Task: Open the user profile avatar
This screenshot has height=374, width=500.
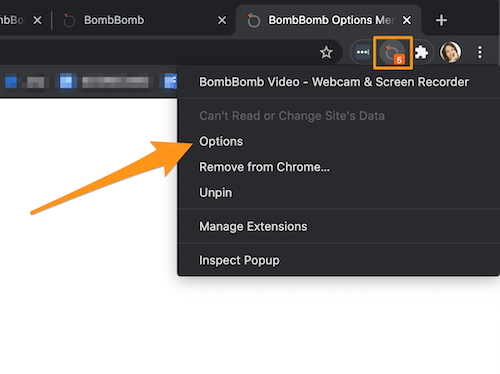Action: click(450, 52)
